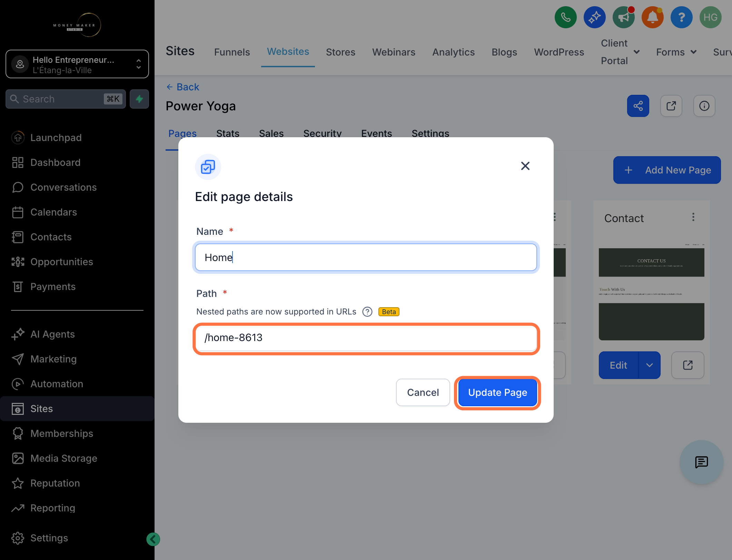
Task: Click the Cancel button
Action: (423, 393)
